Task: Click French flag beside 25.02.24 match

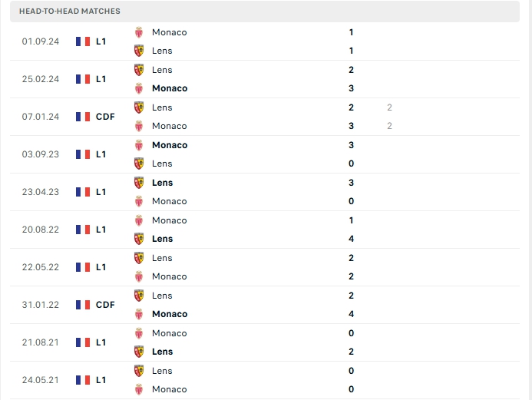Action: pyautogui.click(x=83, y=79)
